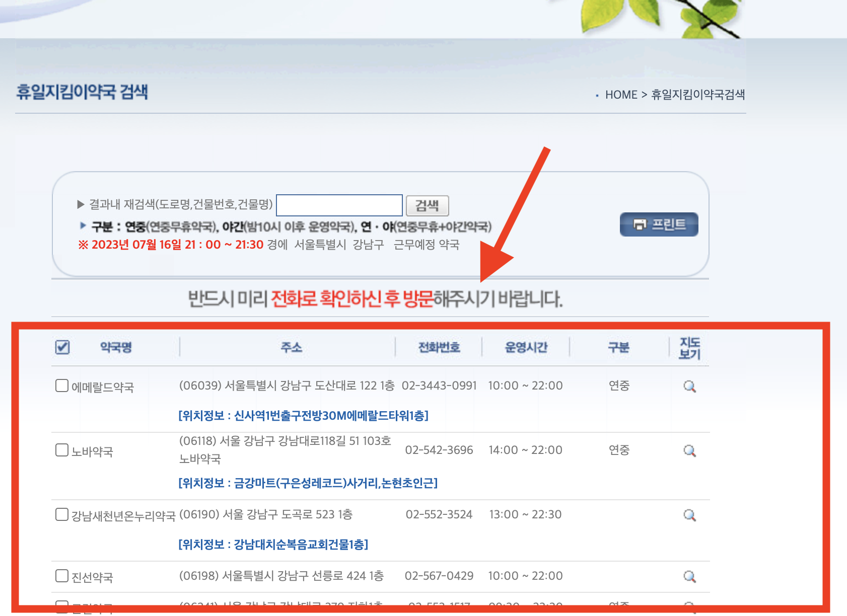Click the 검색 search button

[x=429, y=205]
